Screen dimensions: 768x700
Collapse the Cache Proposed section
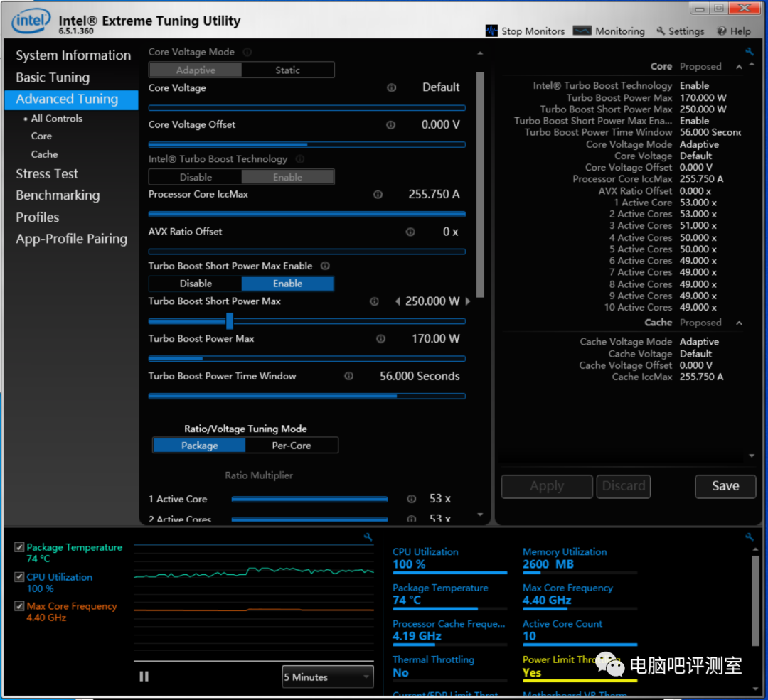pyautogui.click(x=739, y=323)
